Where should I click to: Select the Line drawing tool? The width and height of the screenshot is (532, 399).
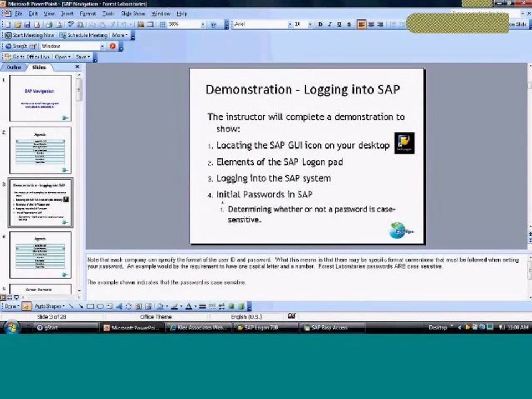71,306
